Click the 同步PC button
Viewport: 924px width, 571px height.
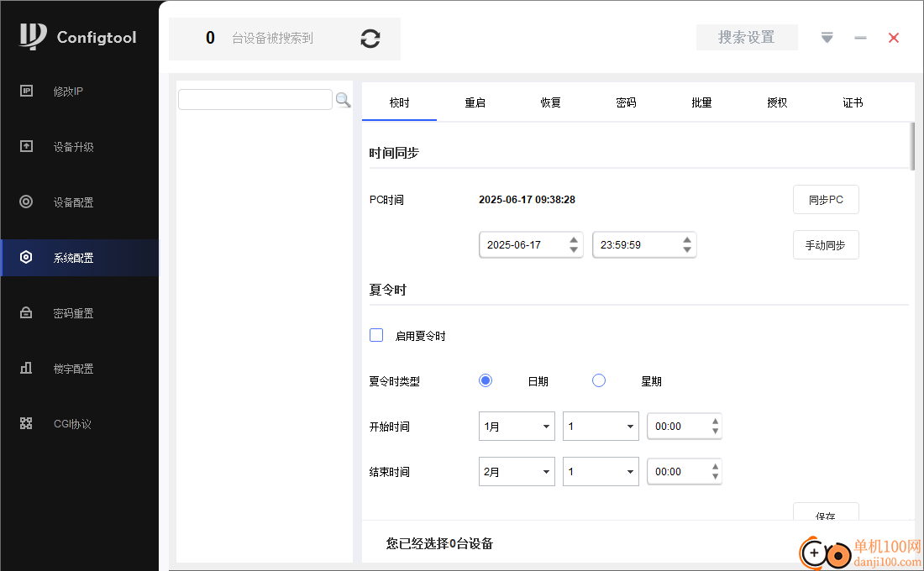click(x=826, y=200)
